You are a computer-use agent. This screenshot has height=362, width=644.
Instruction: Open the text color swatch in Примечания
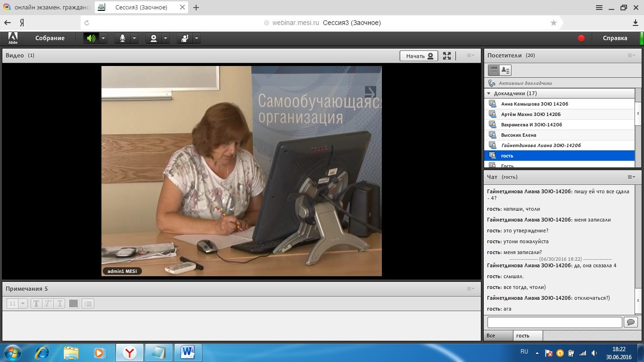(74, 304)
